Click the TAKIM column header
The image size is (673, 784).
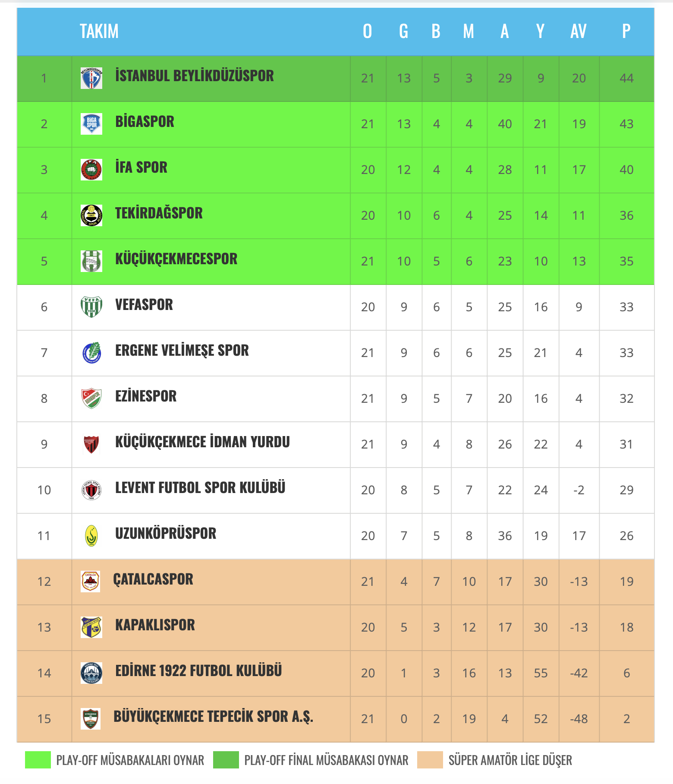click(99, 32)
